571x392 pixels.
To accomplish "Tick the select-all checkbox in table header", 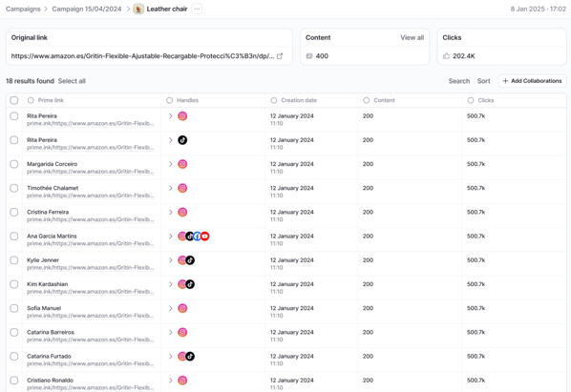I will tap(14, 100).
